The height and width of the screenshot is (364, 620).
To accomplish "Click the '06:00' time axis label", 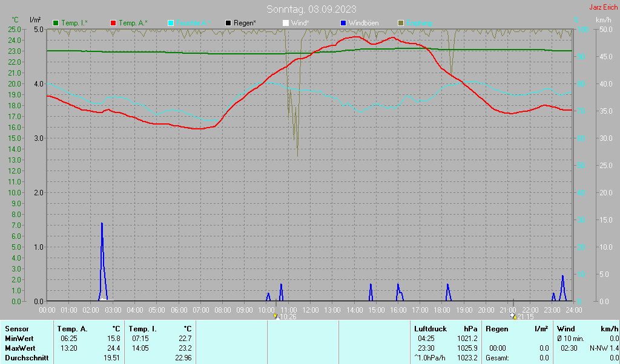I will (179, 310).
